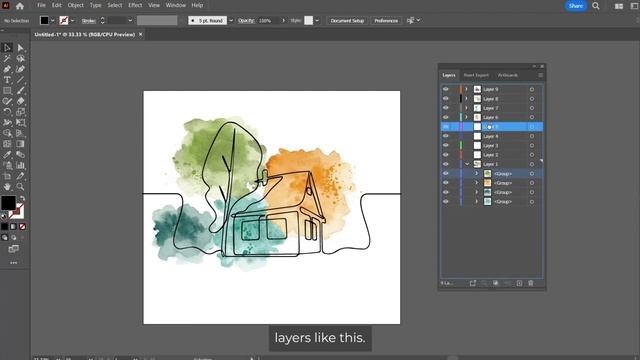
Task: Switch to the Artboards tab
Action: click(508, 75)
